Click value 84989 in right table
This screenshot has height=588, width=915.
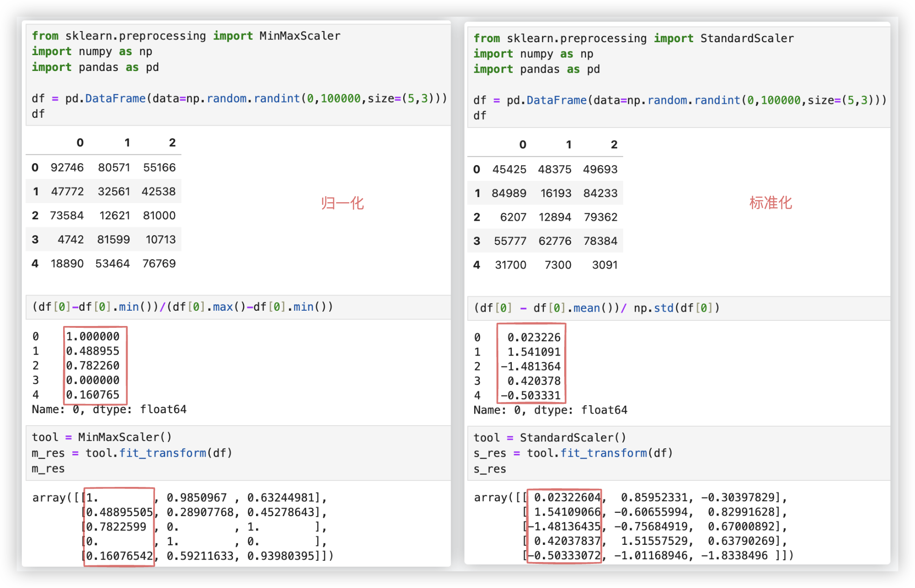pos(509,193)
